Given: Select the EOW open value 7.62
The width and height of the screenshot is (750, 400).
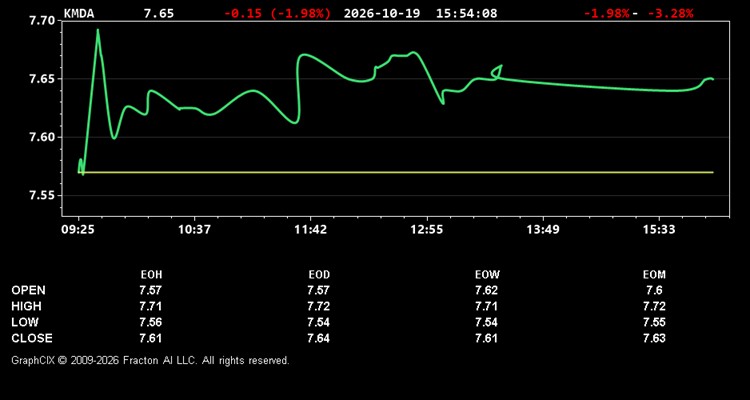Looking at the screenshot, I should pos(486,290).
